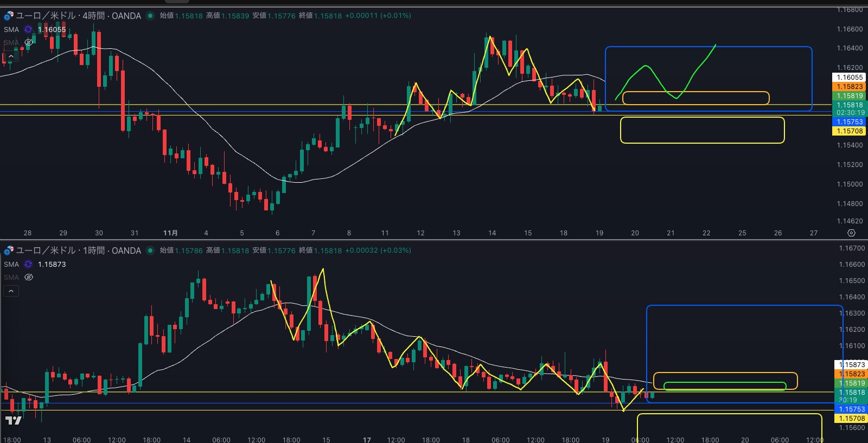Click the green market status dot on 1-hour chart
The width and height of the screenshot is (868, 443).
[x=150, y=251]
